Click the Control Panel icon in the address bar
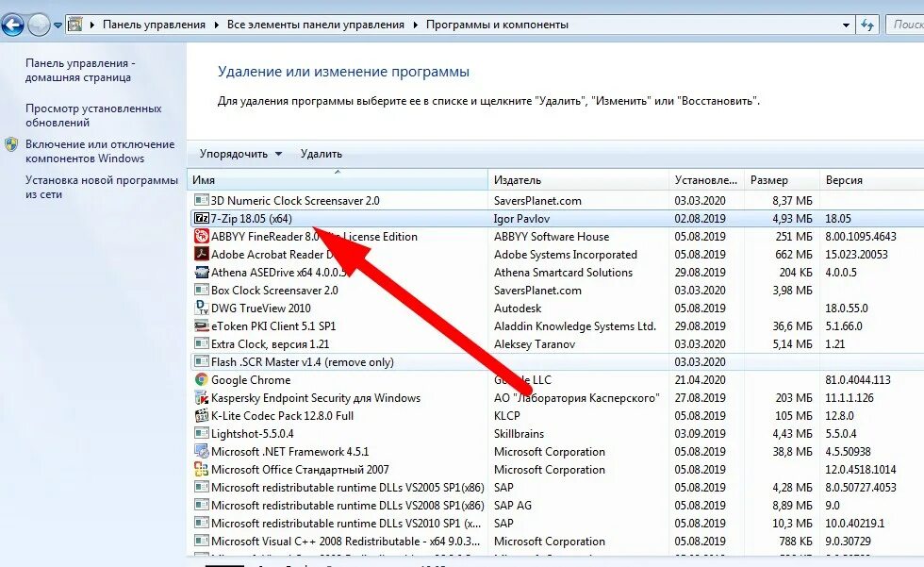This screenshot has width=924, height=567. tap(75, 25)
